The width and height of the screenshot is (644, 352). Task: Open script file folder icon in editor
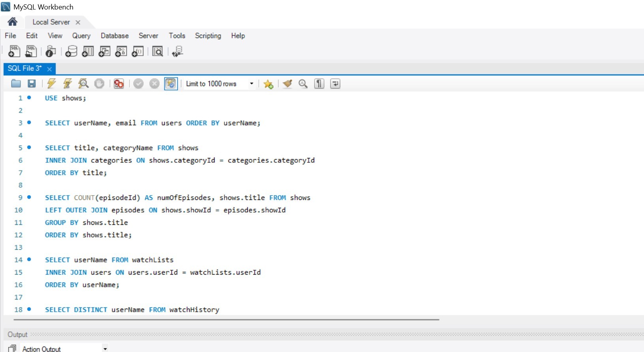coord(16,83)
